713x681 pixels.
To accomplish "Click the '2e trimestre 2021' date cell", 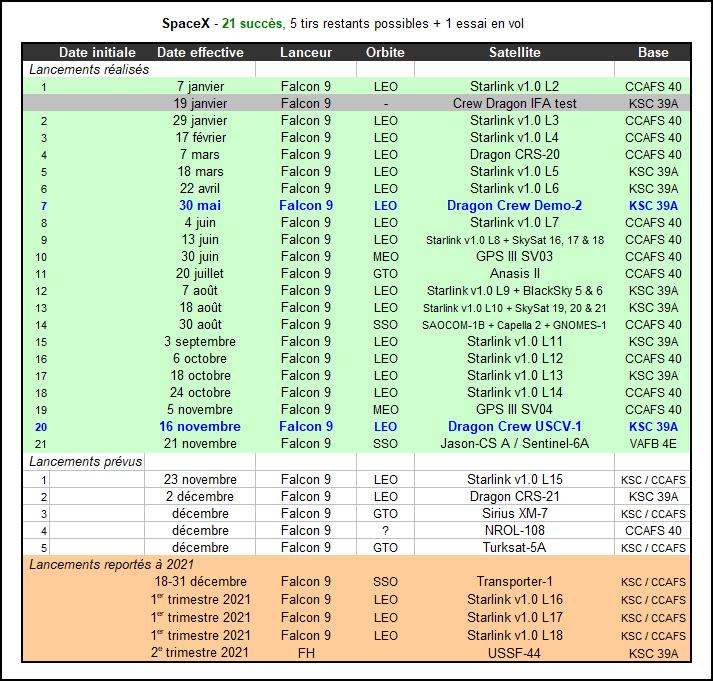I will click(x=200, y=652).
